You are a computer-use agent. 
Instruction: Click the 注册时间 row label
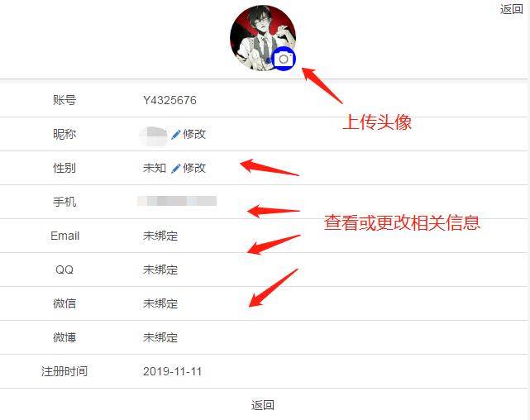coord(64,371)
